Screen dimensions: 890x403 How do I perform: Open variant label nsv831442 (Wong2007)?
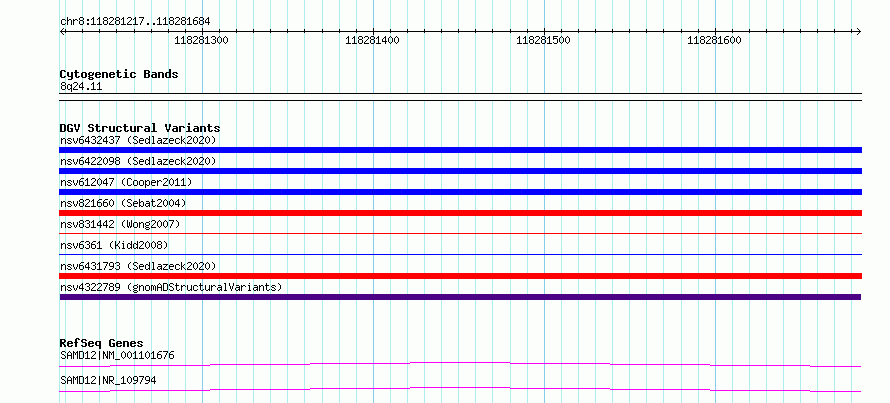120,224
